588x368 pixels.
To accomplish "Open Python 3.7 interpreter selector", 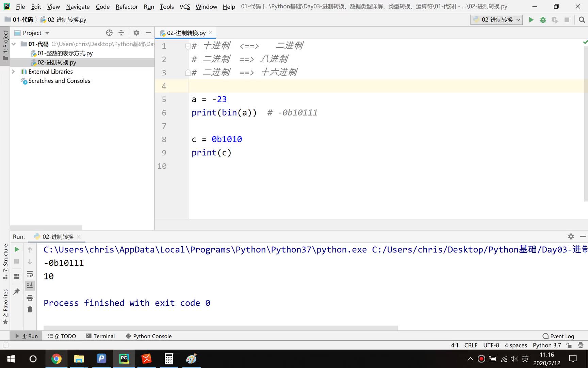I will point(546,345).
